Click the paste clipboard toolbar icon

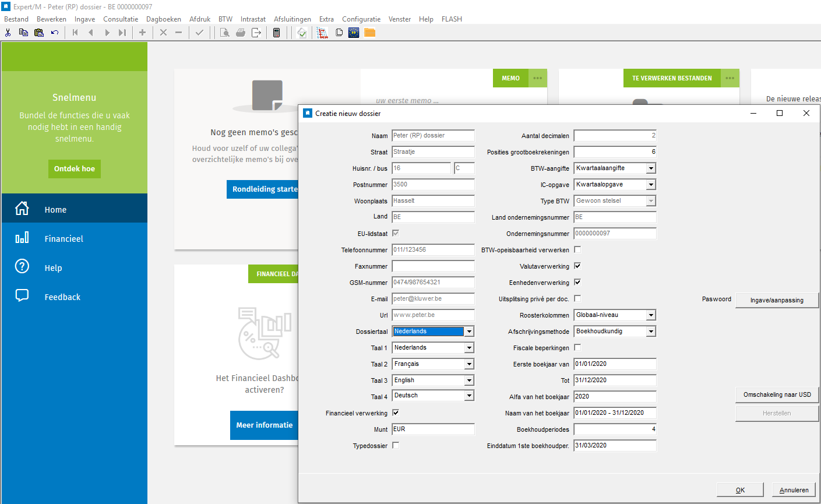tap(39, 33)
